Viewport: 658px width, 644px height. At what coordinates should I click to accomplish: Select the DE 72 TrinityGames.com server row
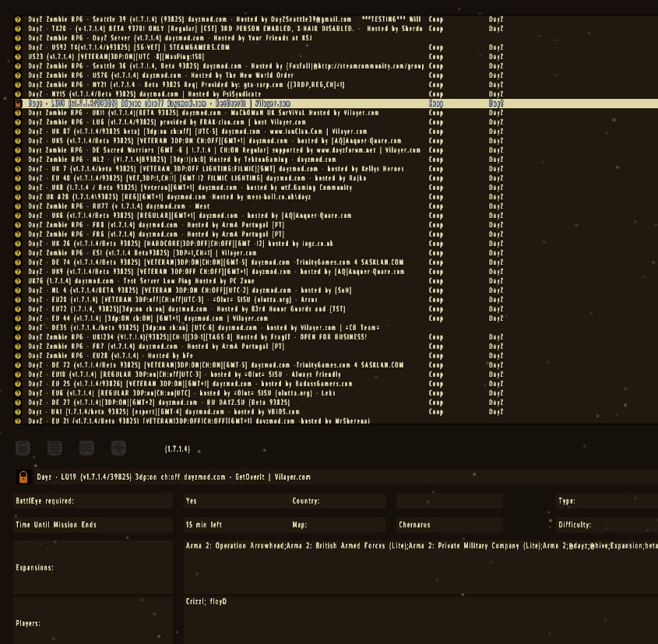tap(336, 365)
